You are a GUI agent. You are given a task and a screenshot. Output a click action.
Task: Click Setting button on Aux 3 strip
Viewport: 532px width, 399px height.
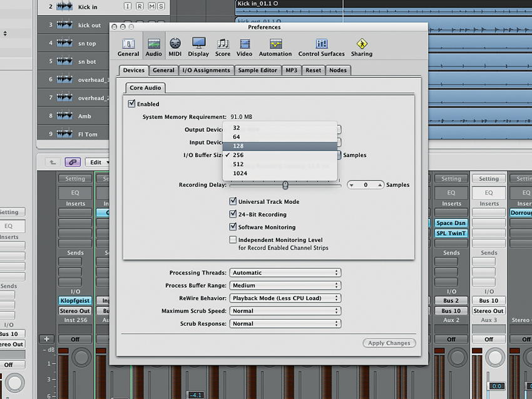coord(489,179)
